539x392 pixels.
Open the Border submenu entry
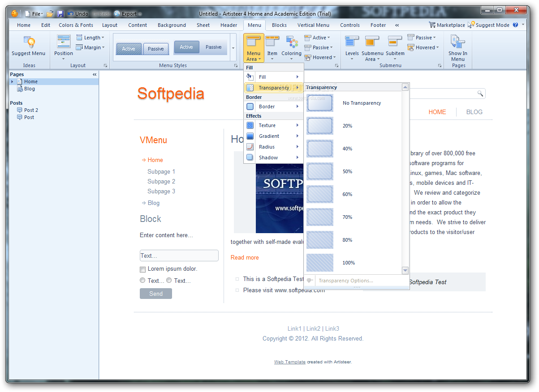[x=274, y=107]
